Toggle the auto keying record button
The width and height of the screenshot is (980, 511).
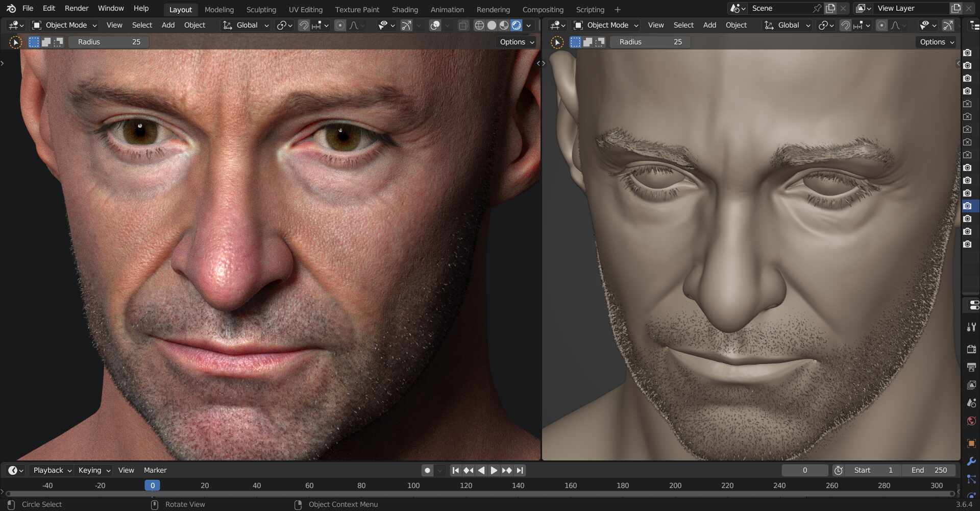[428, 470]
